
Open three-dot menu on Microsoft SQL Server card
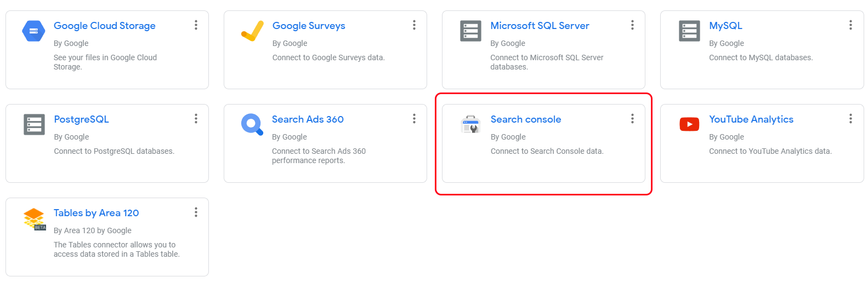[632, 25]
